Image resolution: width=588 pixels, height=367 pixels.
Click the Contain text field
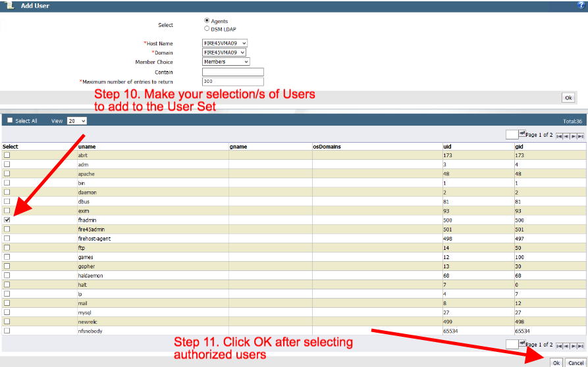pyautogui.click(x=233, y=72)
